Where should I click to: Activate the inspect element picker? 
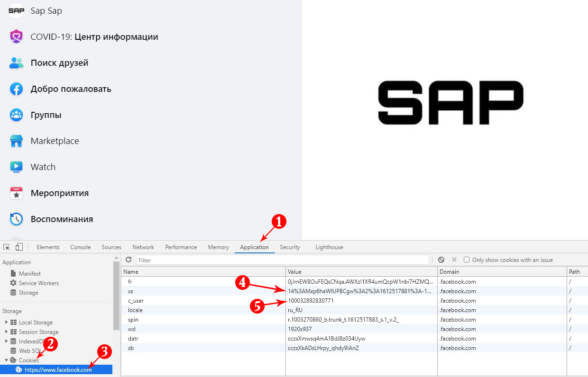point(7,247)
